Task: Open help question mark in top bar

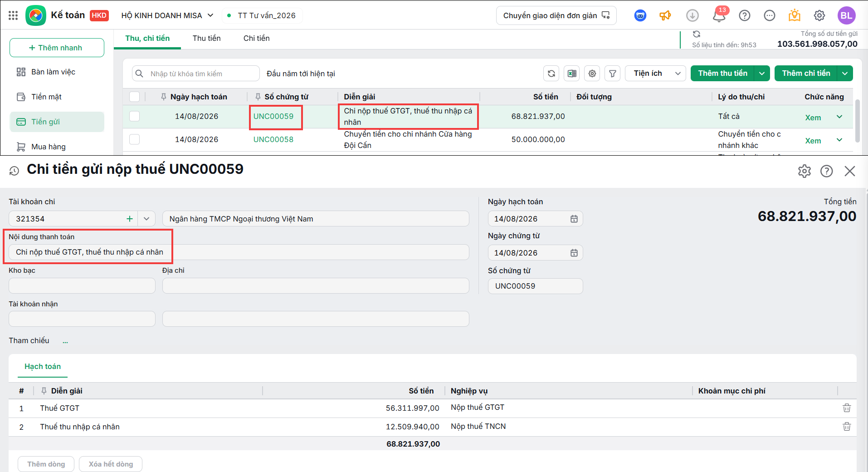Action: 745,15
